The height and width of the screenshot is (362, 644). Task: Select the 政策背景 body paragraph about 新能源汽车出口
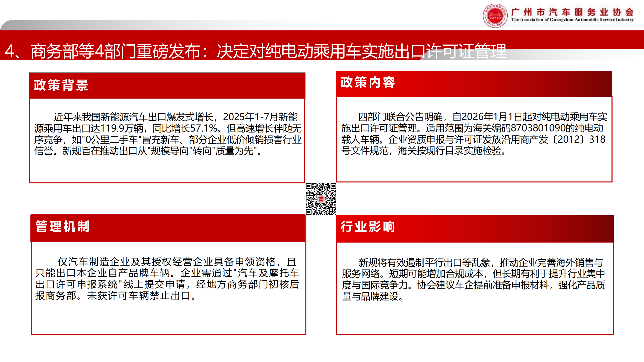pyautogui.click(x=168, y=134)
